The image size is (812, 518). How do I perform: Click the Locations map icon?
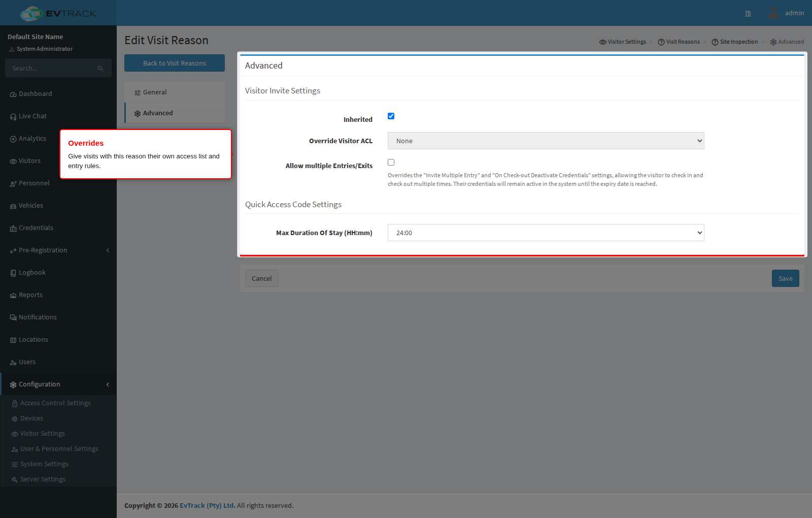coord(13,340)
